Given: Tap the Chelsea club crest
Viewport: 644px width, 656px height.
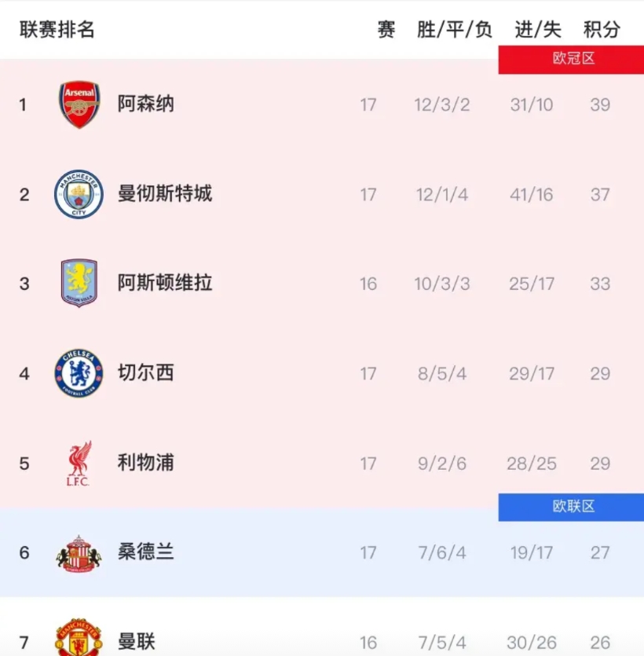Looking at the screenshot, I should click(79, 373).
